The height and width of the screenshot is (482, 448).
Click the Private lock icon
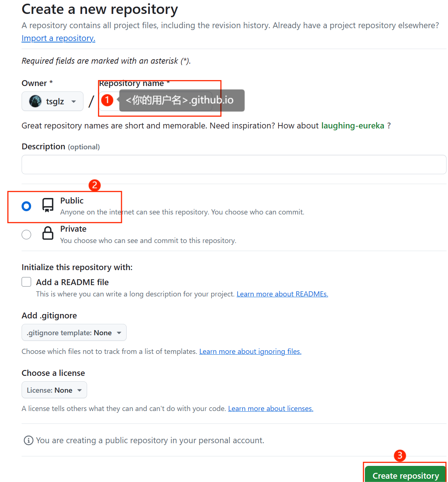coord(48,233)
